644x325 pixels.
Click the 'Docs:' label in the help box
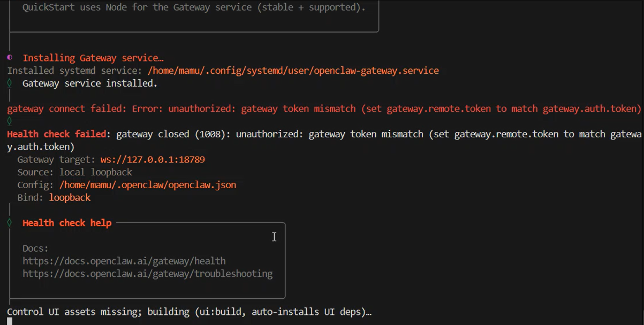35,249
